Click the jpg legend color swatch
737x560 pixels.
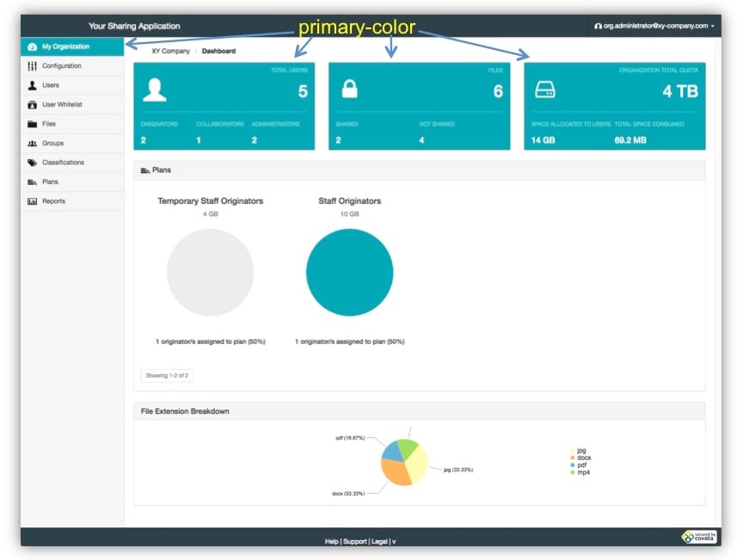point(573,451)
